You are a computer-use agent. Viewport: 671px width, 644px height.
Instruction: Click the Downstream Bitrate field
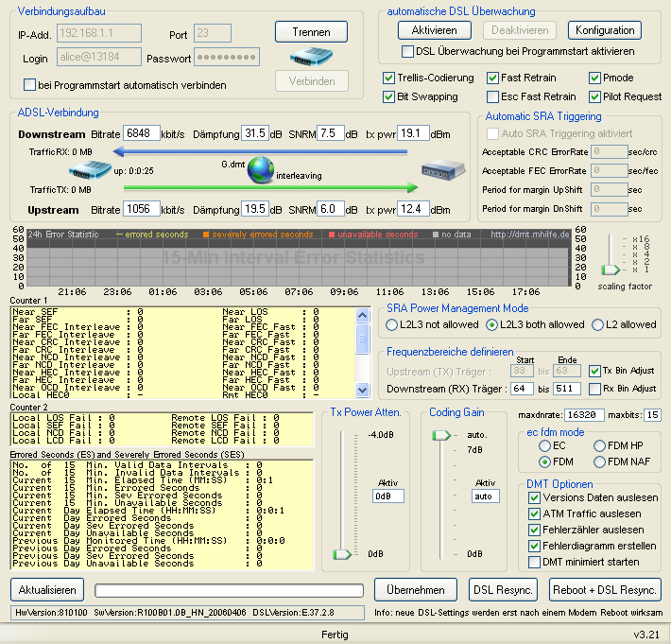coord(141,133)
